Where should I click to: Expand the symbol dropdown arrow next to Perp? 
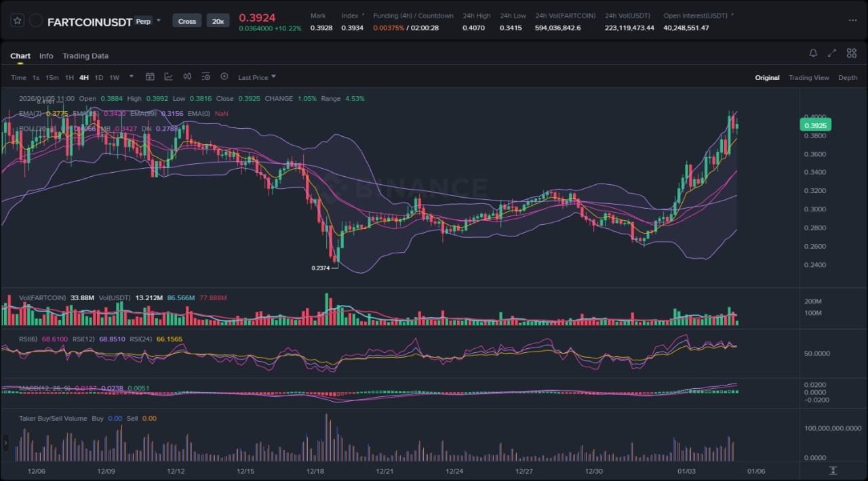point(159,20)
